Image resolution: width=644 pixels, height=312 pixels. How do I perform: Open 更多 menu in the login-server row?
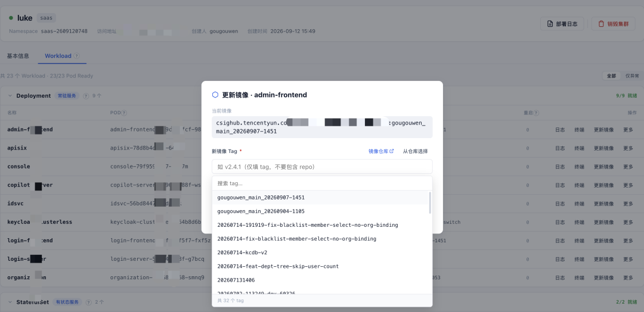[628, 259]
